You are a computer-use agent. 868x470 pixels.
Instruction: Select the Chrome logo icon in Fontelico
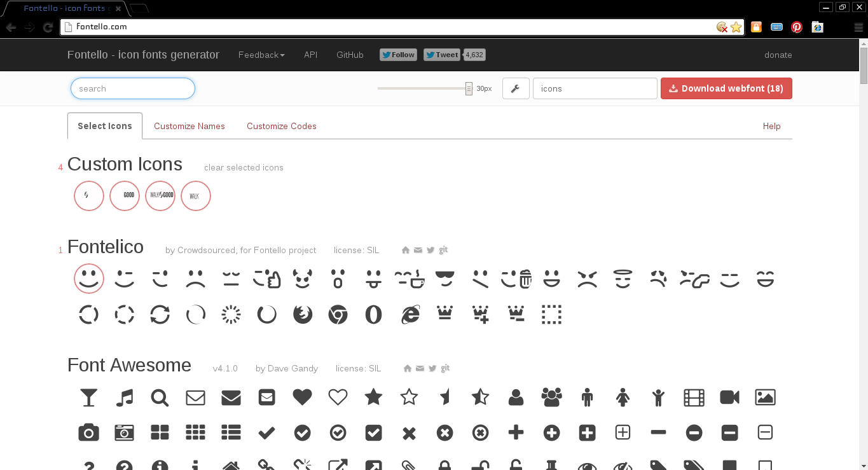tap(338, 314)
